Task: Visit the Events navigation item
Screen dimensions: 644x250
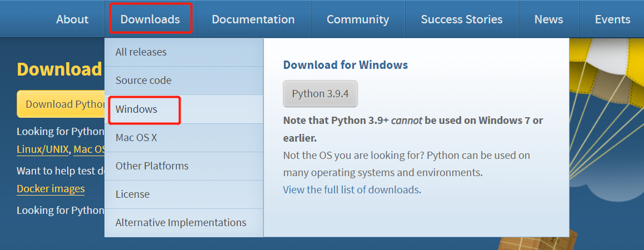Action: click(612, 19)
